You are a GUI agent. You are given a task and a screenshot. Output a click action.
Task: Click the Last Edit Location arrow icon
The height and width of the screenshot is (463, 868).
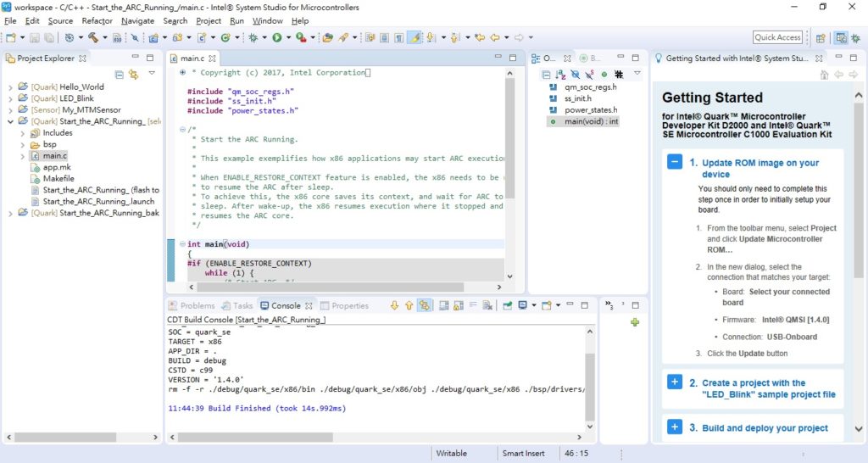pyautogui.click(x=480, y=37)
